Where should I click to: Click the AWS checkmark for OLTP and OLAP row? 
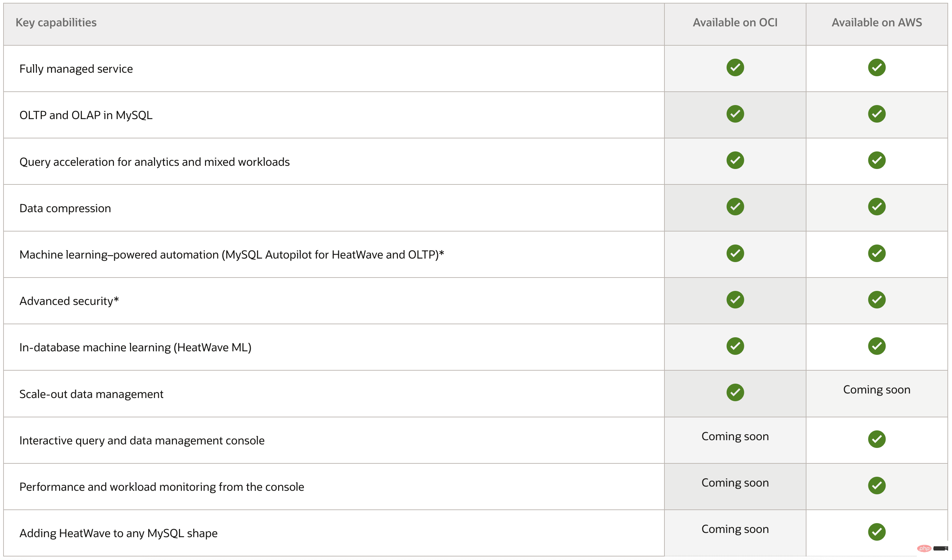(877, 114)
